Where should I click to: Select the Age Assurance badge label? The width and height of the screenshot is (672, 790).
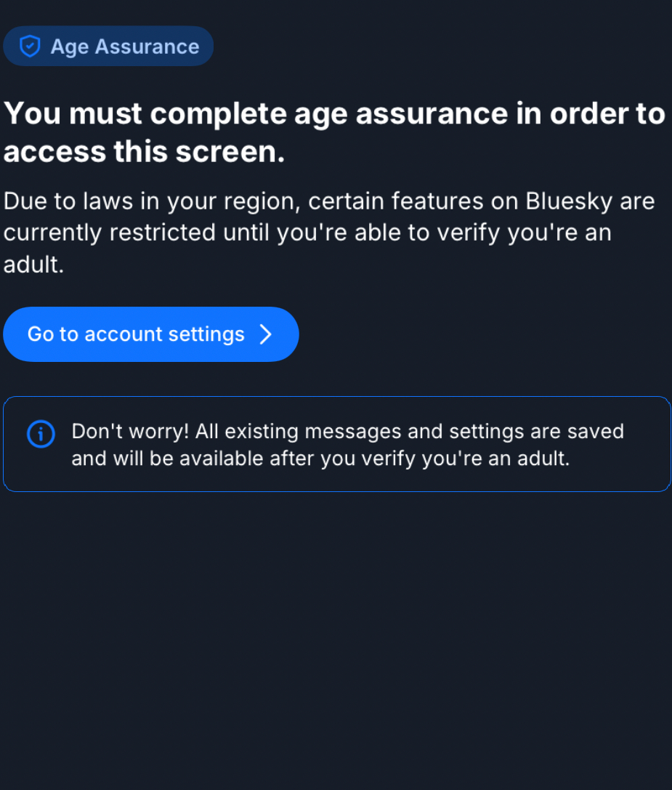124,47
